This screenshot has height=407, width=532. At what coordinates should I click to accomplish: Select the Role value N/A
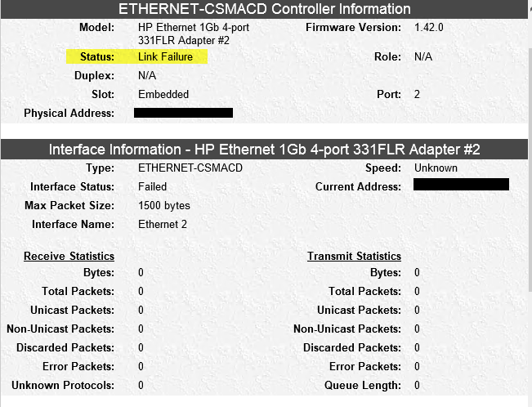(423, 57)
